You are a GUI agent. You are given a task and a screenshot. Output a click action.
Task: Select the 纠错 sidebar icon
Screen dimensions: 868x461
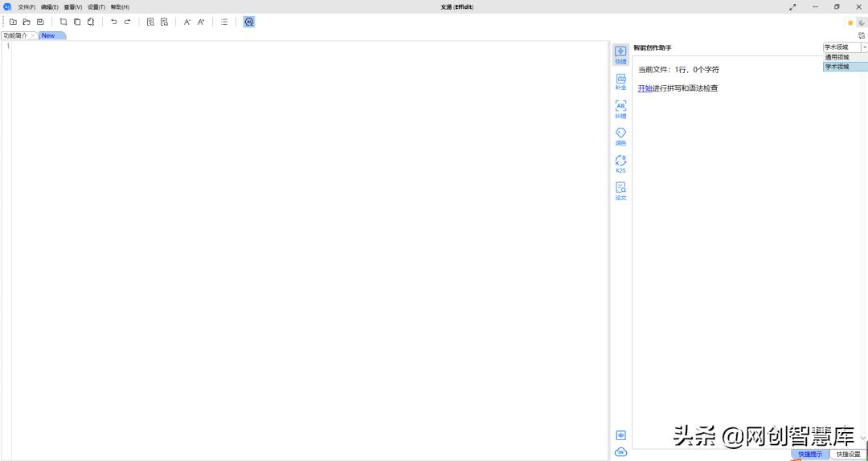[620, 109]
